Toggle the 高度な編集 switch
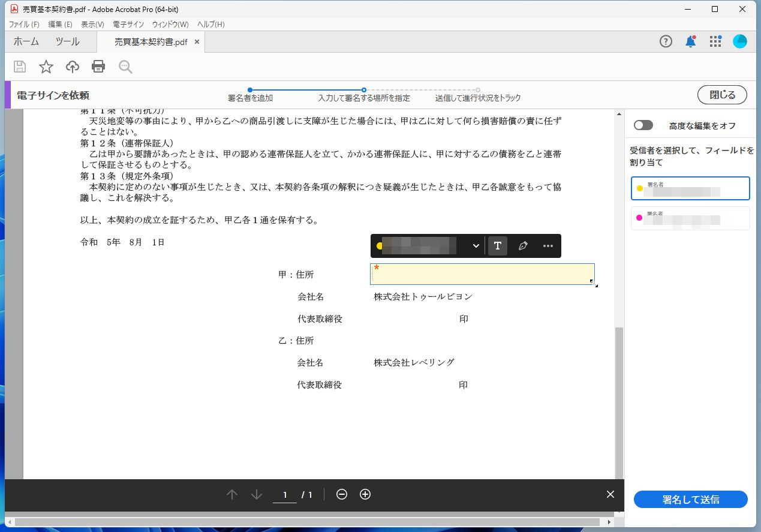Image resolution: width=761 pixels, height=532 pixels. click(643, 124)
